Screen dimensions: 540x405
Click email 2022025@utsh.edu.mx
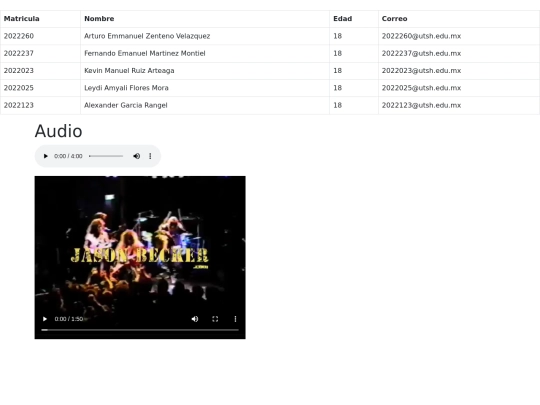pos(421,88)
